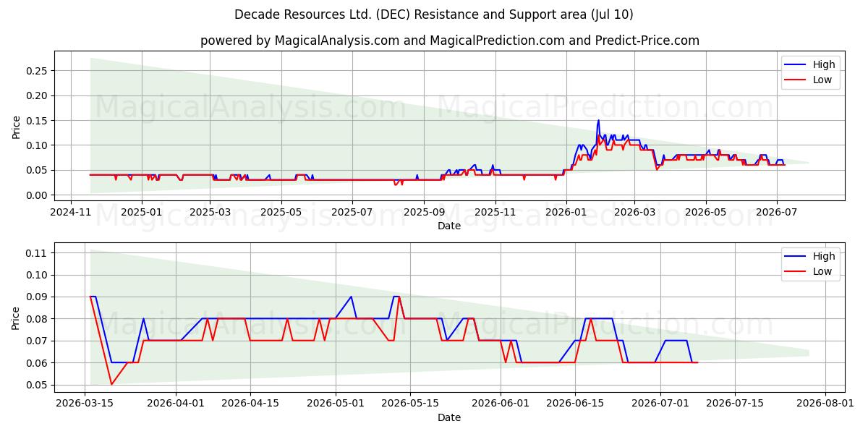The width and height of the screenshot is (868, 434).
Task: Click the '2025-11' x-axis label
Action: 495,213
